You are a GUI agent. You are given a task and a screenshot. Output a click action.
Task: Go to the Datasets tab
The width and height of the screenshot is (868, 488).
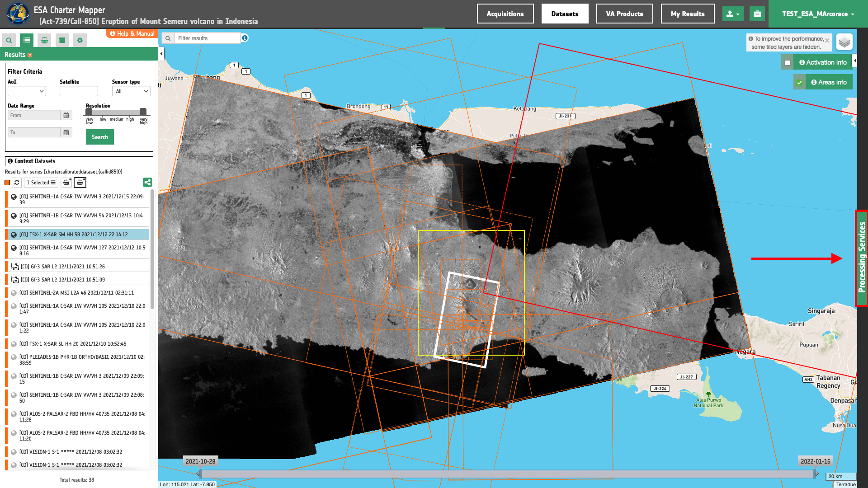[x=565, y=14]
